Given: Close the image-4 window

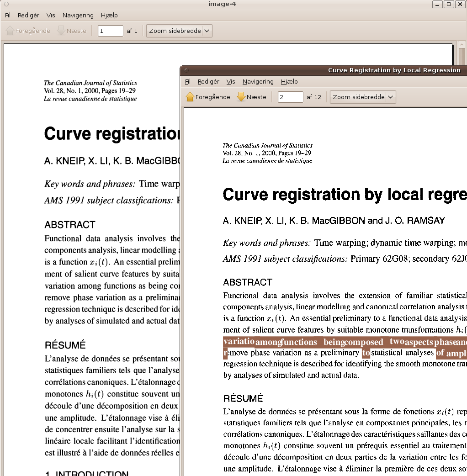Looking at the screenshot, I should pos(459,4).
